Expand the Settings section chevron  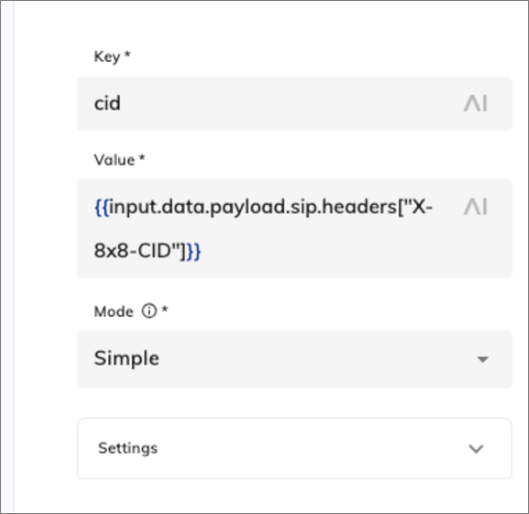(476, 449)
